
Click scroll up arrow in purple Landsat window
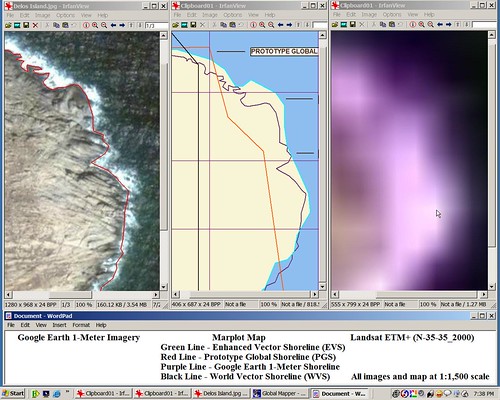coord(492,35)
